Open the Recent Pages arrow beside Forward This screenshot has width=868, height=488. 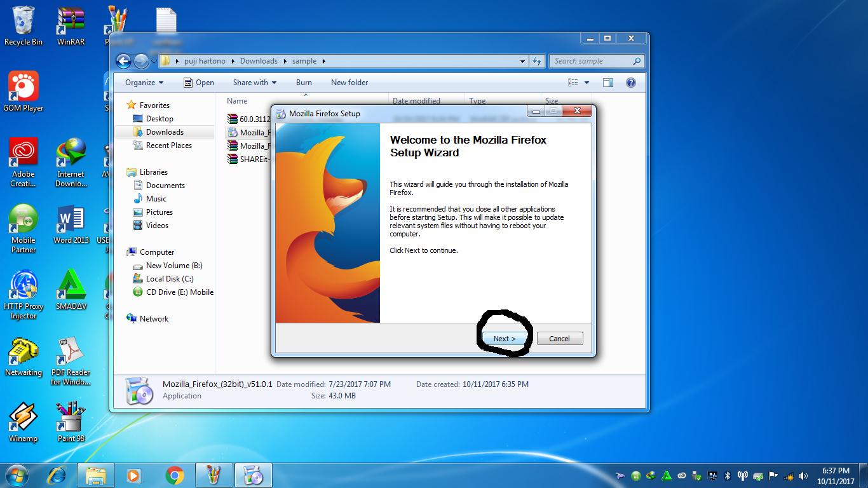tap(154, 61)
